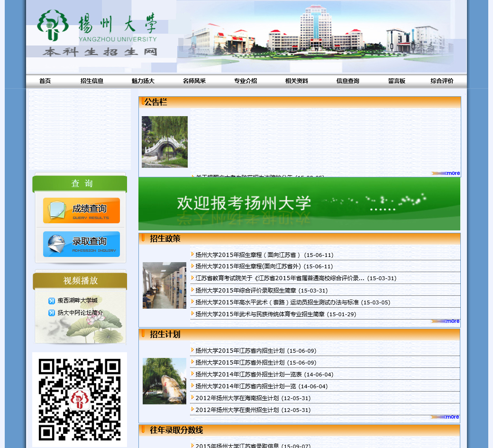
Task: Open 江苏省教育考试院关于综合评价录 notice
Action: tap(296, 278)
